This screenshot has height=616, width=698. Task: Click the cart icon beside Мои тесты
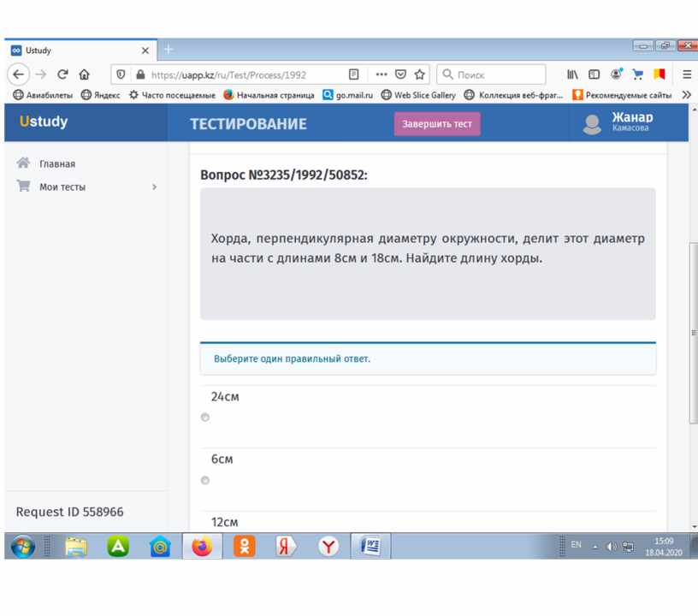(23, 186)
